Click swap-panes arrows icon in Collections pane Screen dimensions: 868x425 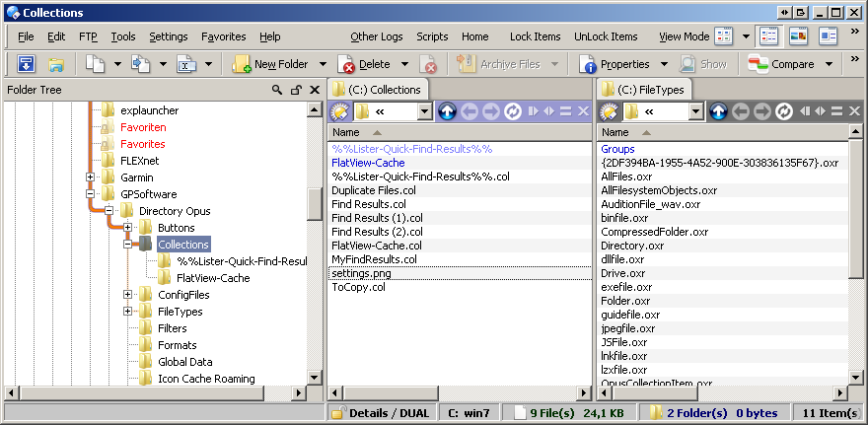549,111
